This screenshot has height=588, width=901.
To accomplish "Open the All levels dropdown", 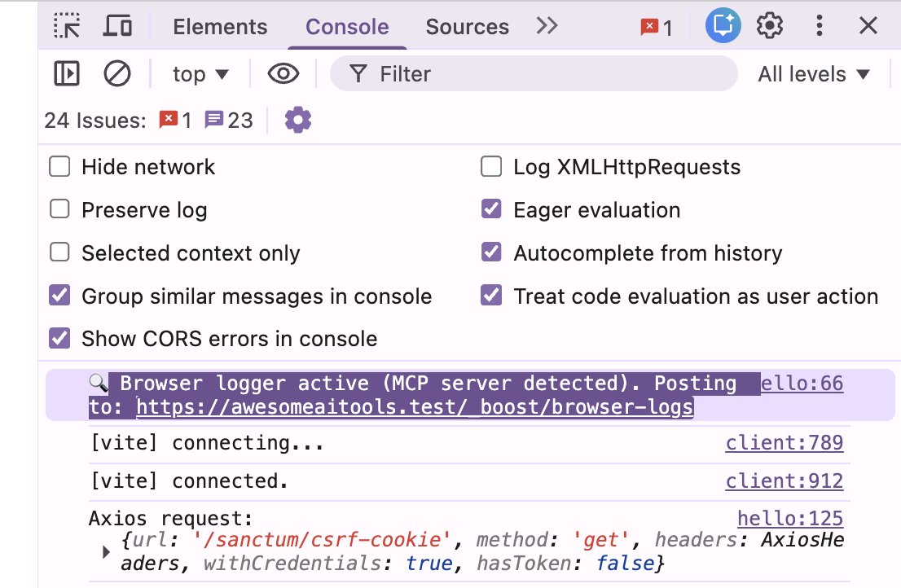I will click(x=815, y=73).
